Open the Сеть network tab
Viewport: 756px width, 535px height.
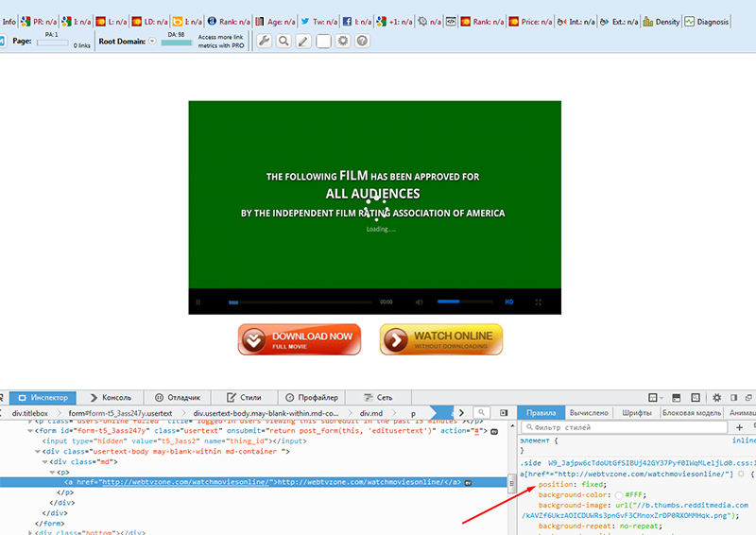(378, 398)
